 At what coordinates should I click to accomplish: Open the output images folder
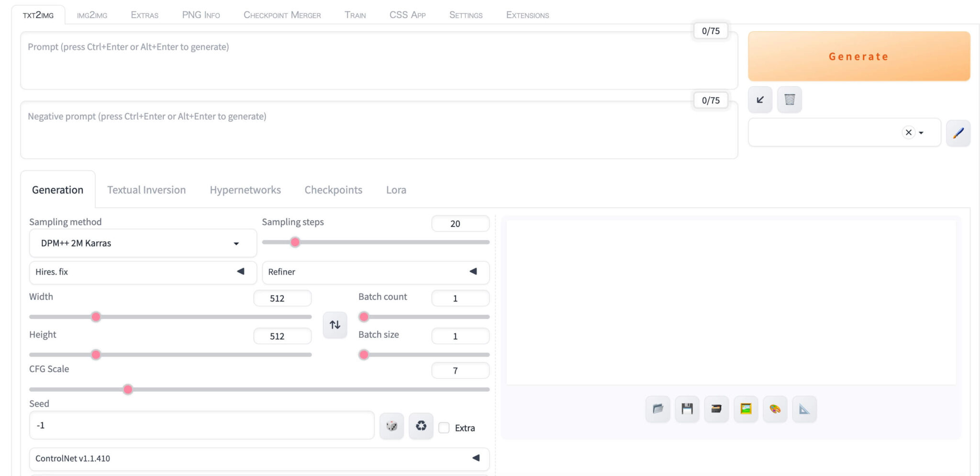(x=657, y=409)
